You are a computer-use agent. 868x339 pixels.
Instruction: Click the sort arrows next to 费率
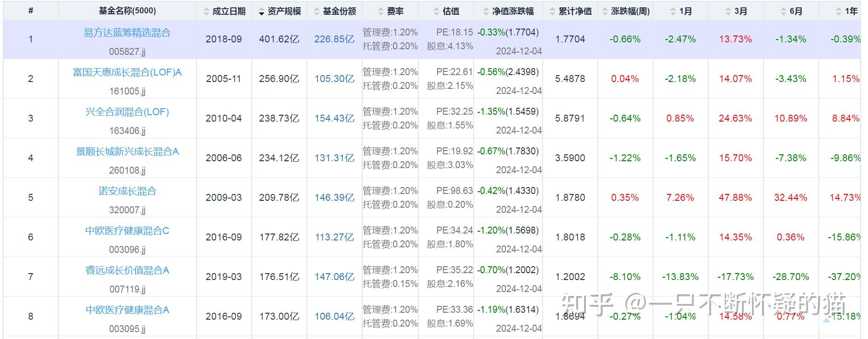coord(381,10)
